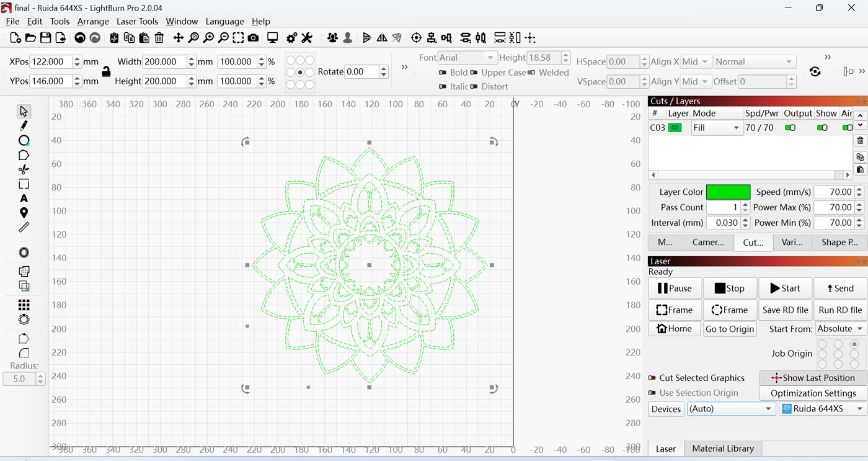Choose the Create Text tool
Viewport: 868px width, 461px height.
(x=24, y=199)
